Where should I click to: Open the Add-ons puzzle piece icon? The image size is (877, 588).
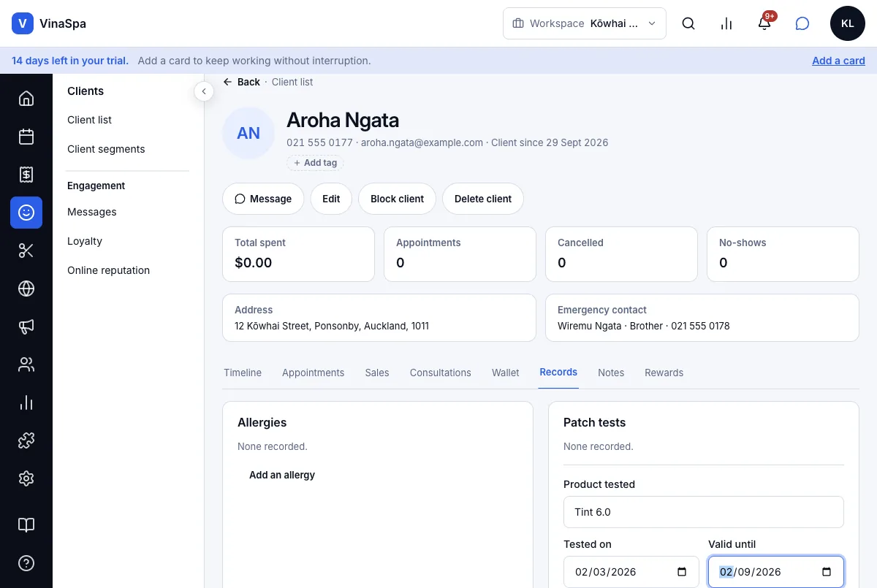[x=26, y=440]
